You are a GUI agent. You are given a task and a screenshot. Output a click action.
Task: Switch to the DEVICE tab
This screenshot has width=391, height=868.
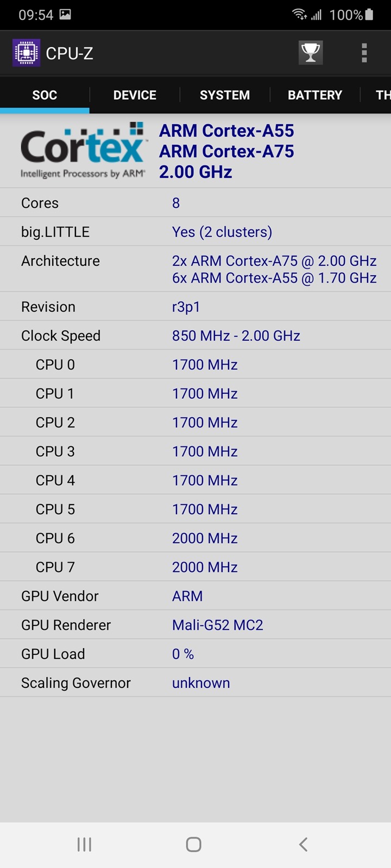pyautogui.click(x=135, y=95)
